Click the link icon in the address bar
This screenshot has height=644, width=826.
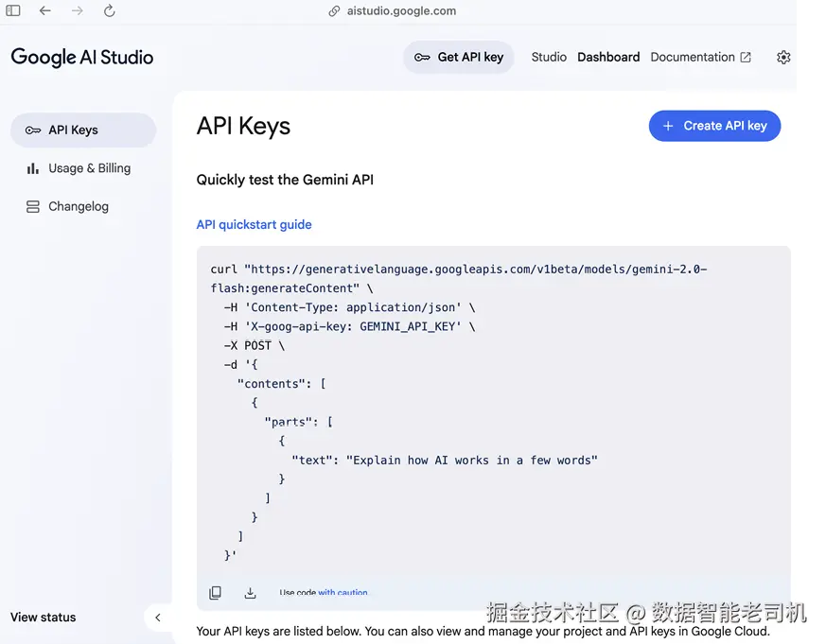pos(334,11)
